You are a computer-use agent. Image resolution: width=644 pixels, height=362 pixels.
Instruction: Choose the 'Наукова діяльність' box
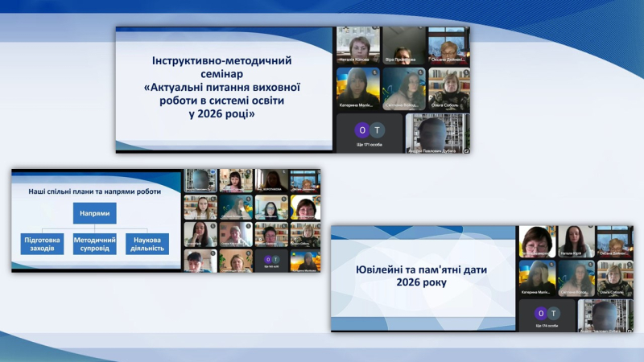pyautogui.click(x=146, y=244)
